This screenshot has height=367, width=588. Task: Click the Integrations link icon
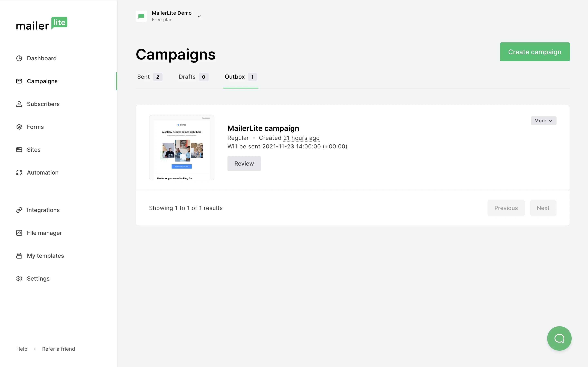(x=19, y=210)
